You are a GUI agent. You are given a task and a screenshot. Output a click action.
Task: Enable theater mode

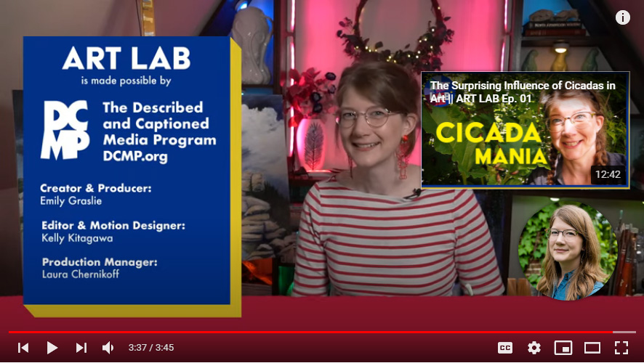click(x=592, y=348)
